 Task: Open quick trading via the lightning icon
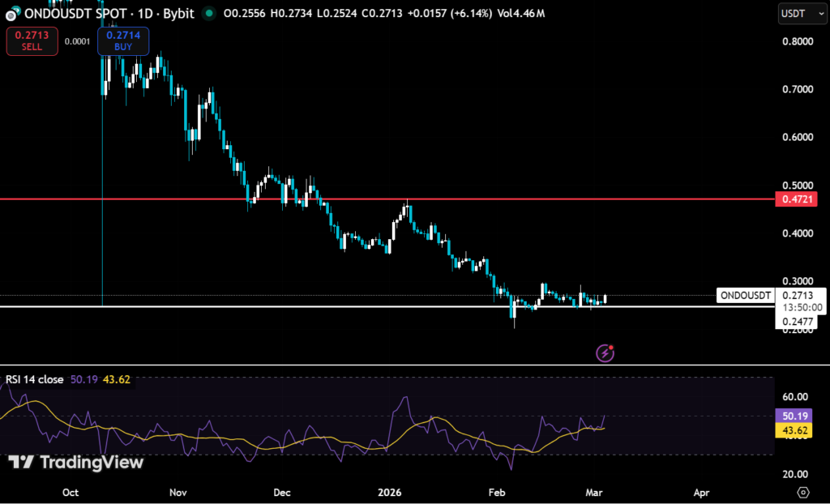[x=604, y=352]
